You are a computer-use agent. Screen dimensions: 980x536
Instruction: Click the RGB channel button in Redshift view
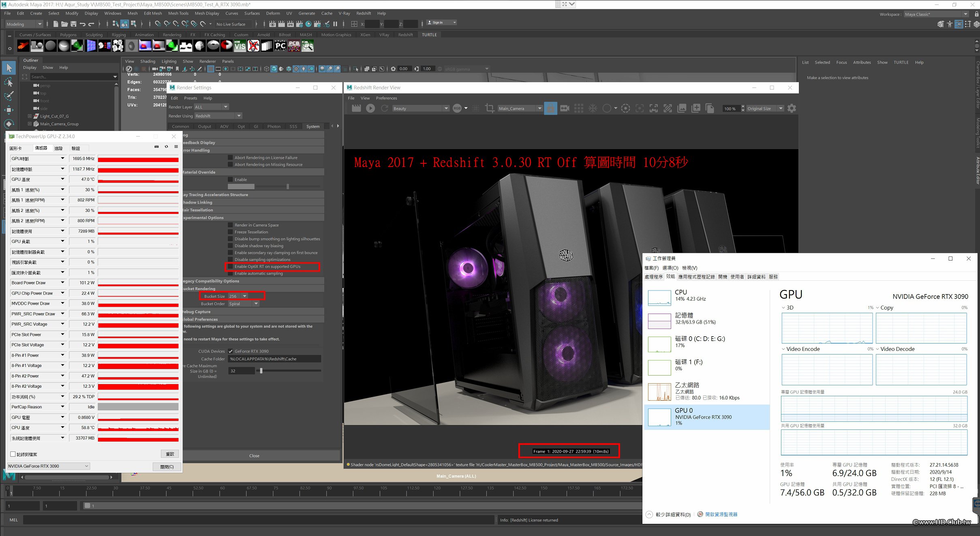[457, 108]
